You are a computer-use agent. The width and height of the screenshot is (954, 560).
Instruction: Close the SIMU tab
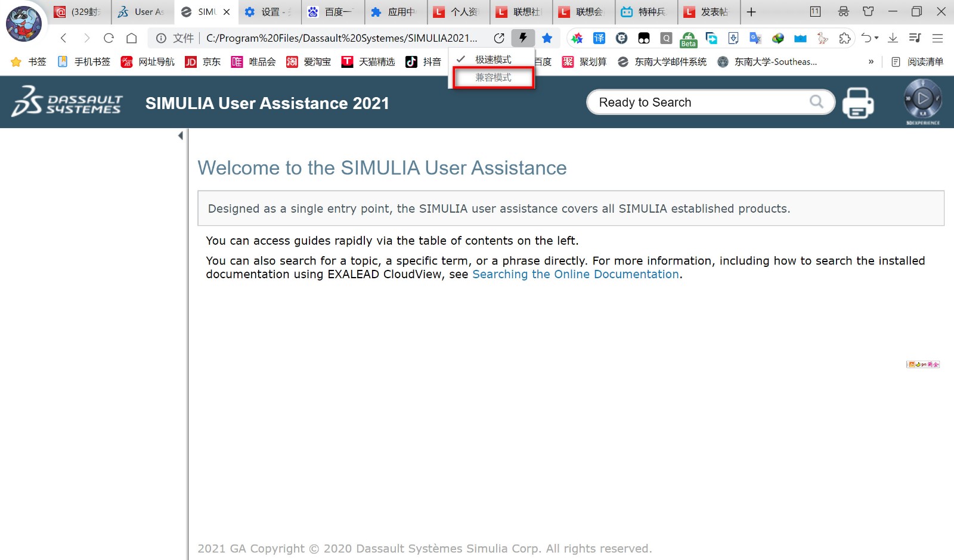pyautogui.click(x=227, y=12)
